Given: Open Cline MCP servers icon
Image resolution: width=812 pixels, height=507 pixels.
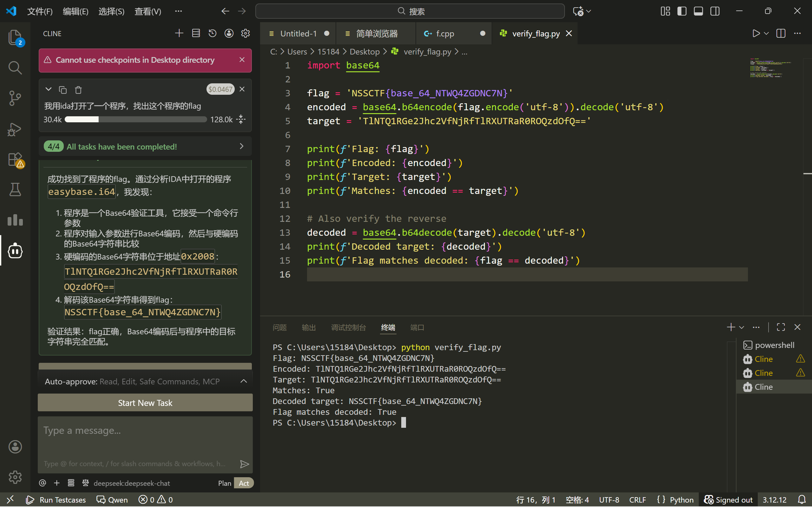Looking at the screenshot, I should 196,33.
